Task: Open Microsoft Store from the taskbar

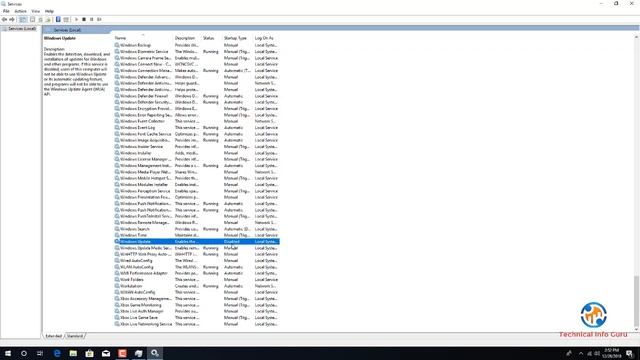Action: pos(90,353)
